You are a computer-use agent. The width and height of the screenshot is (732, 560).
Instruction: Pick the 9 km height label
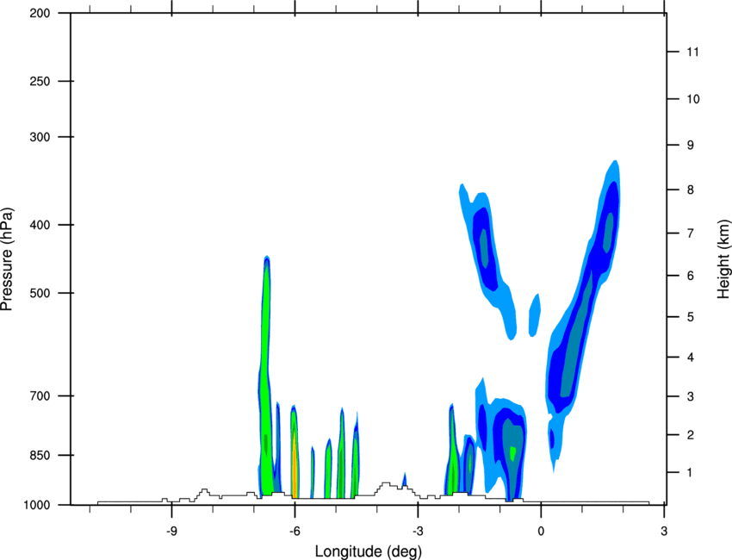(x=690, y=146)
